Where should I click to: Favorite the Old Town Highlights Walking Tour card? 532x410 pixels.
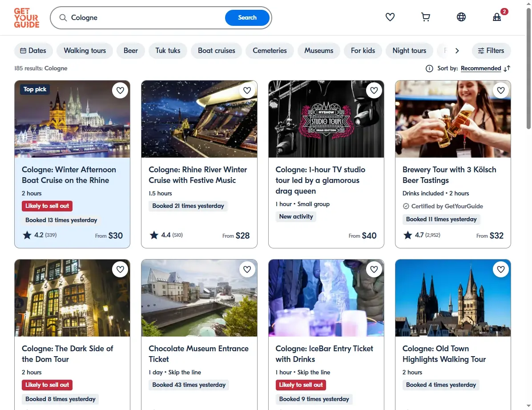501,269
